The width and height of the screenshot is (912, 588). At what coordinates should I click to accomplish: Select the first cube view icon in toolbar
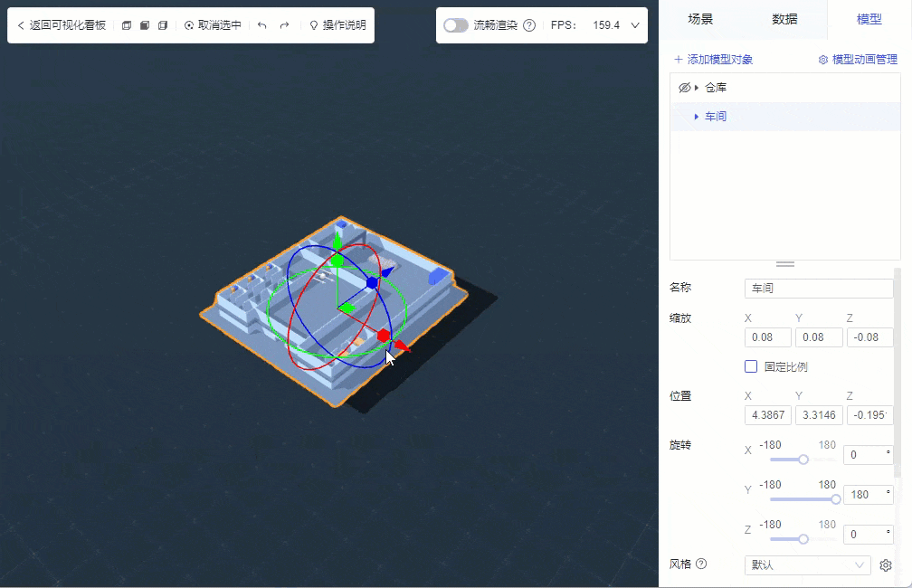coord(127,25)
